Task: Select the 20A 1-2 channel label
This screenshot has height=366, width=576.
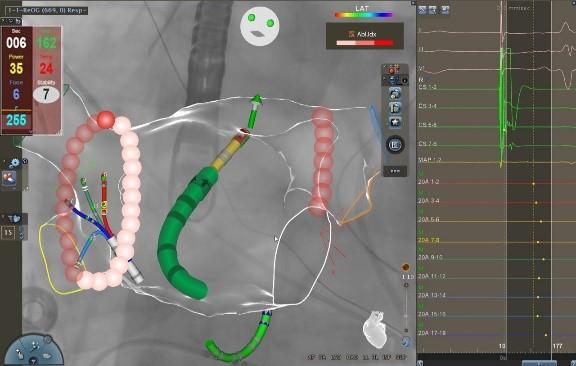Action: click(x=429, y=182)
